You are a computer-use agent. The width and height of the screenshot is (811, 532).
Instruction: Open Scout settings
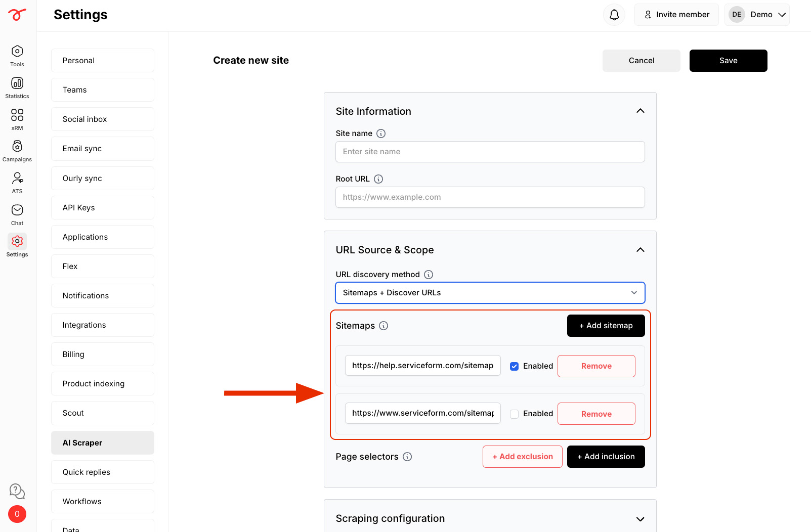pyautogui.click(x=103, y=413)
